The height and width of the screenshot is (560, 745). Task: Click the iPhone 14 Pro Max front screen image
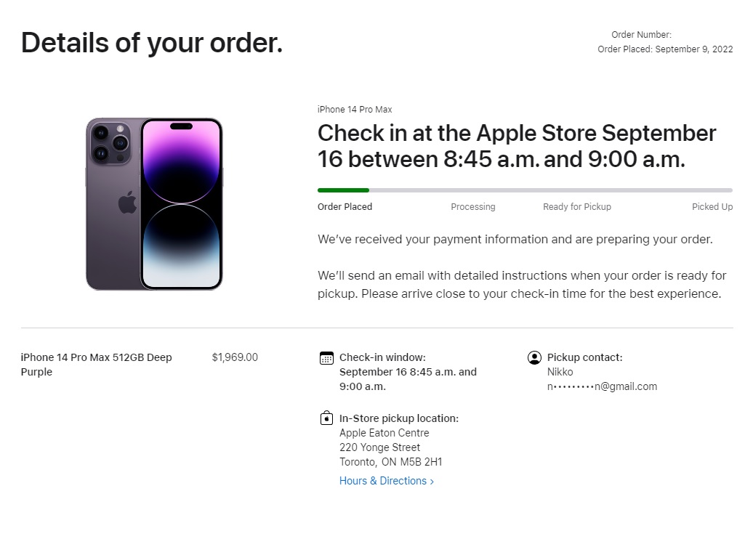181,204
